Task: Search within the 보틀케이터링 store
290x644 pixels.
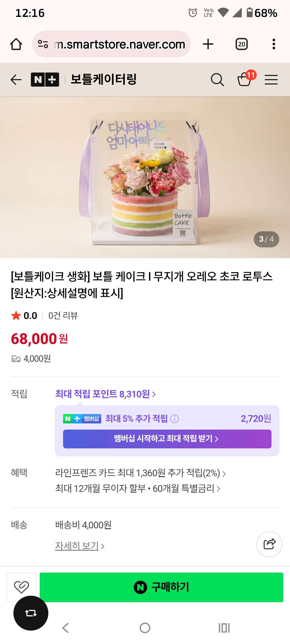Action: coord(217,80)
